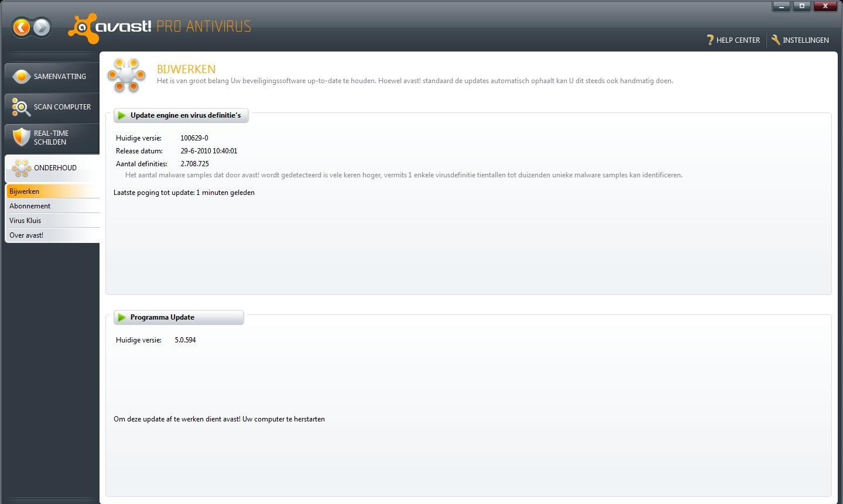The height and width of the screenshot is (504, 843).
Task: Click the Help Center question mark icon
Action: click(710, 40)
